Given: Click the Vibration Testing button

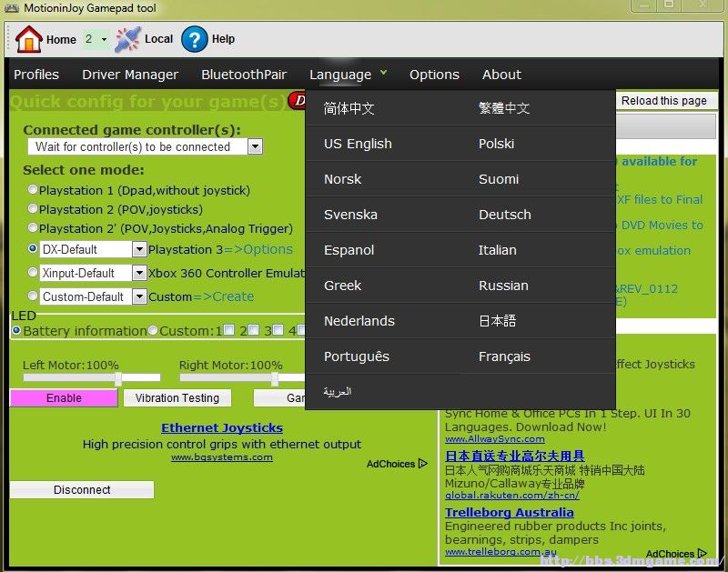Looking at the screenshot, I should coord(177,398).
